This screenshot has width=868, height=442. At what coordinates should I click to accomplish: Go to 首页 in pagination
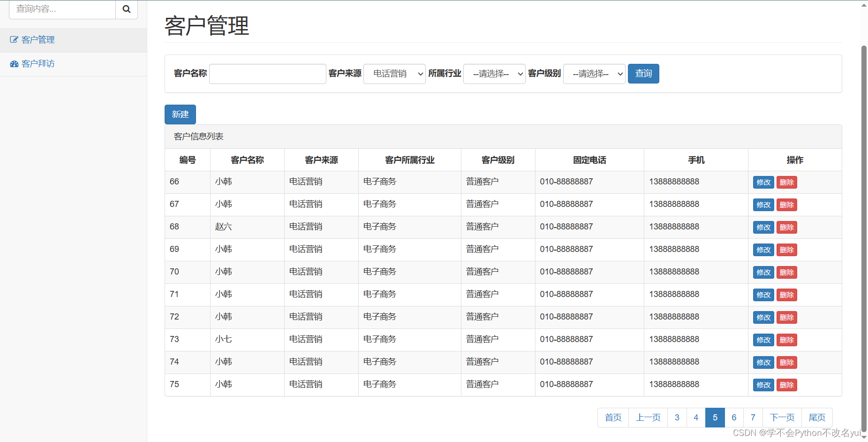click(x=613, y=418)
